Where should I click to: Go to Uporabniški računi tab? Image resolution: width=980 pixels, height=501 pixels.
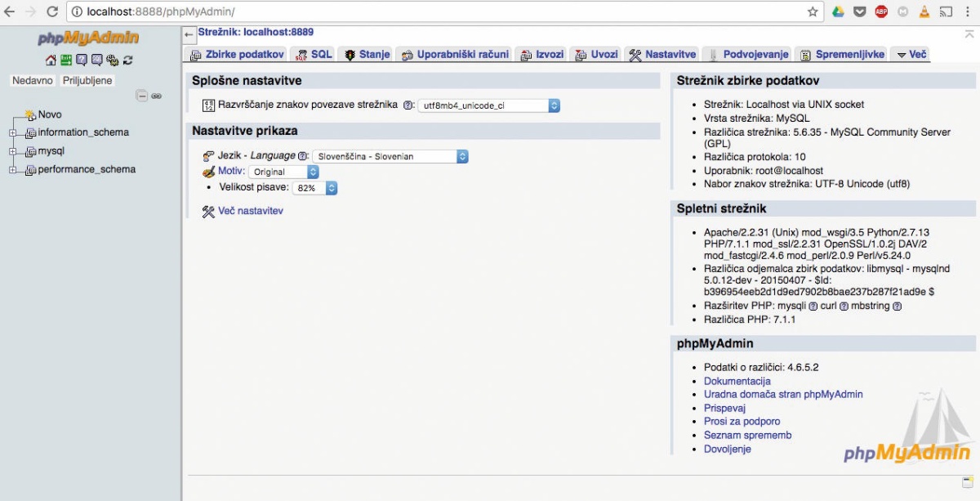455,55
